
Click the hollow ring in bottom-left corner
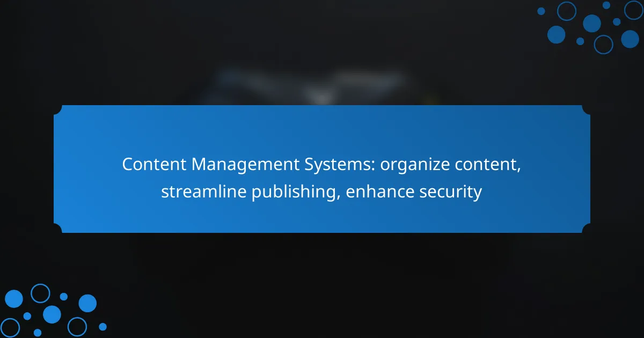coord(10,327)
